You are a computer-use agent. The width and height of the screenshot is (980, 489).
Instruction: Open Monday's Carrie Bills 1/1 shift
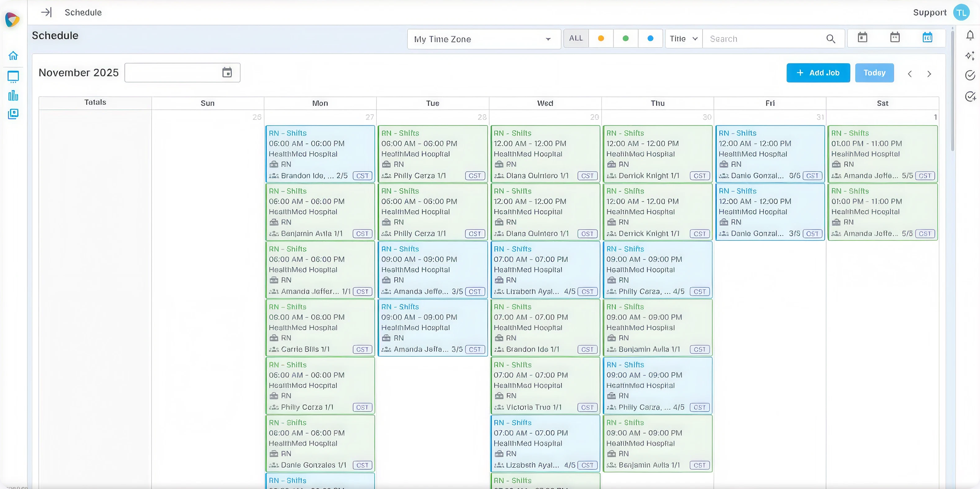pyautogui.click(x=320, y=328)
